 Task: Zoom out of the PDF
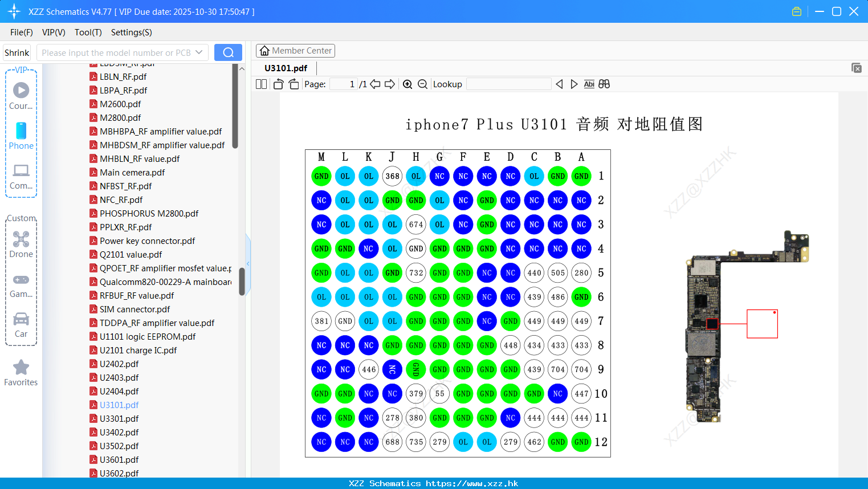click(422, 84)
